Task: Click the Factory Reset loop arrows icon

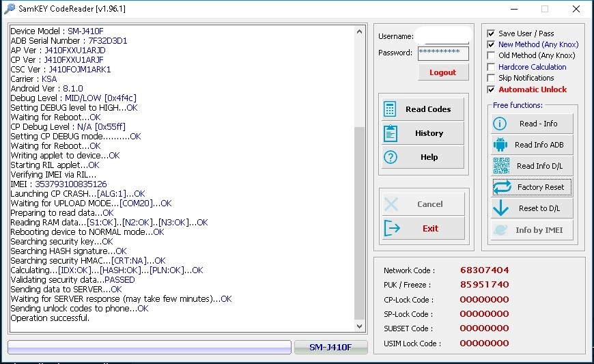Action: (x=502, y=187)
